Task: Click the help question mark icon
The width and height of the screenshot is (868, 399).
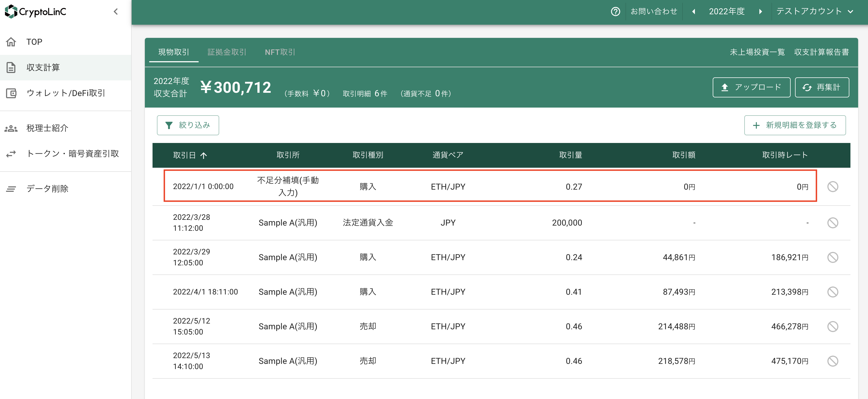Action: coord(615,12)
